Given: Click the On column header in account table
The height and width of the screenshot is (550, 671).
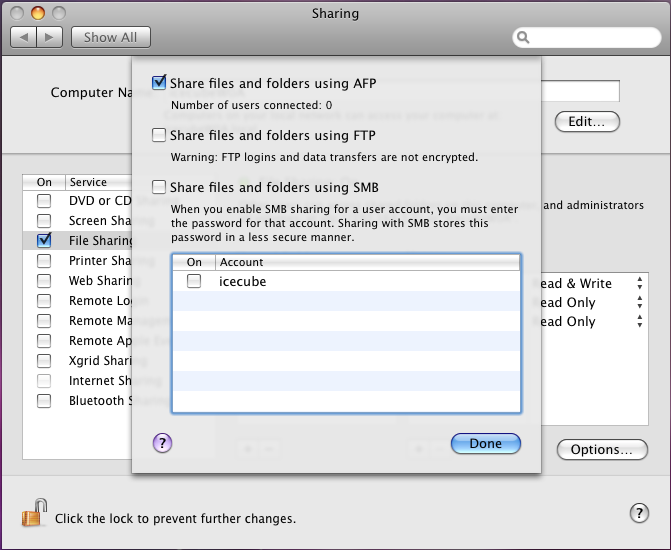Looking at the screenshot, I should (x=194, y=262).
